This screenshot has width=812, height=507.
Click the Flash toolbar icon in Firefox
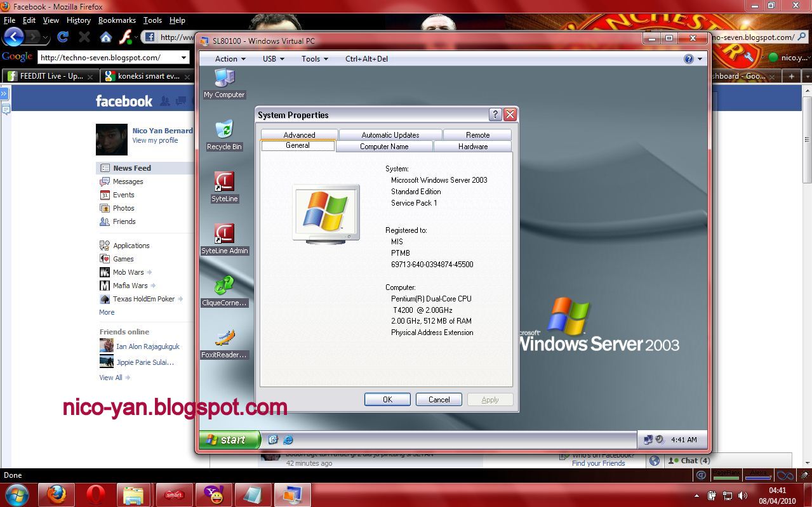pyautogui.click(x=126, y=36)
